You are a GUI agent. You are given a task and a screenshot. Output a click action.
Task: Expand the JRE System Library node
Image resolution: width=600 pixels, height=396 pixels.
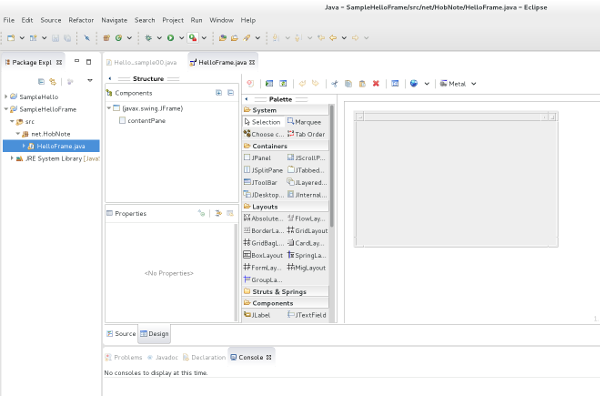pyautogui.click(x=12, y=158)
